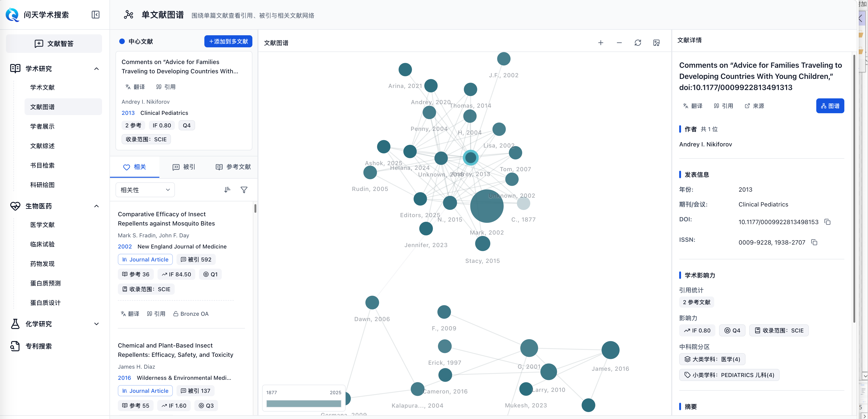Select the large Mark, 2002 graph node
The image size is (868, 419).
coord(487,206)
